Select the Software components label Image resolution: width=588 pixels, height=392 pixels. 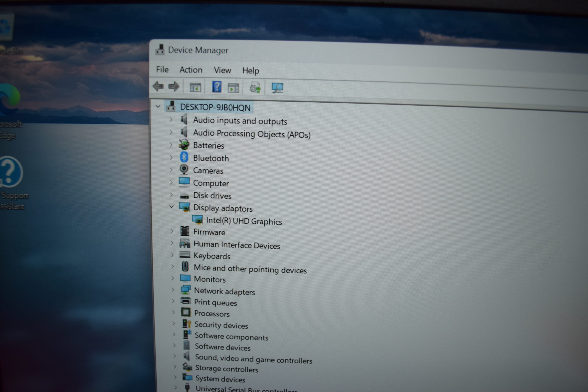(232, 336)
